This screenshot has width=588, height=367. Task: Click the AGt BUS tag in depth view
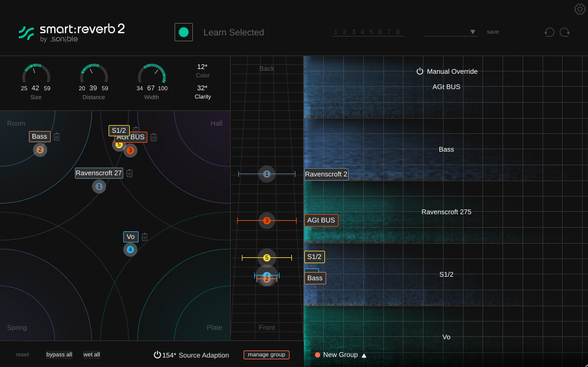pyautogui.click(x=321, y=220)
